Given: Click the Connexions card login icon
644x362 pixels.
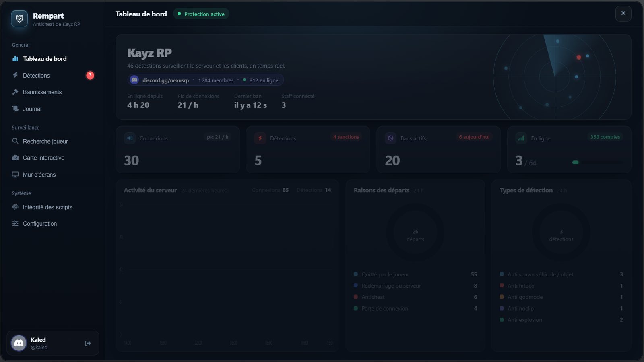Looking at the screenshot, I should (130, 138).
